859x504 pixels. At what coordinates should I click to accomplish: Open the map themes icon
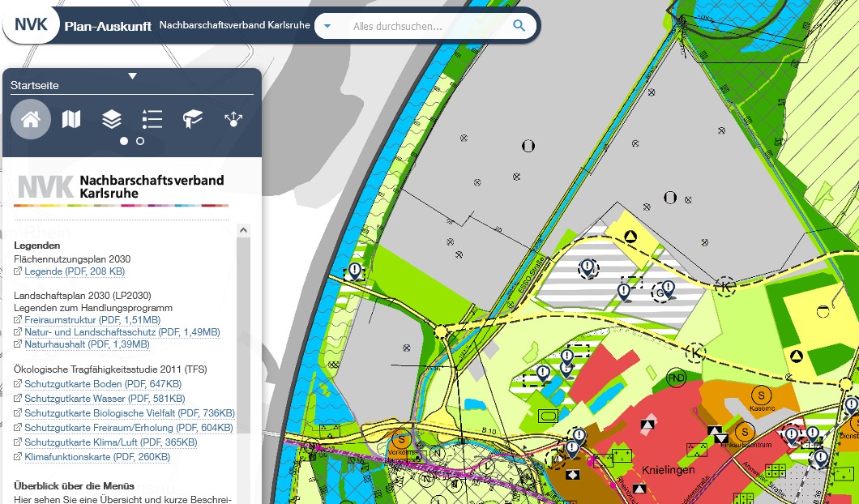tap(71, 119)
